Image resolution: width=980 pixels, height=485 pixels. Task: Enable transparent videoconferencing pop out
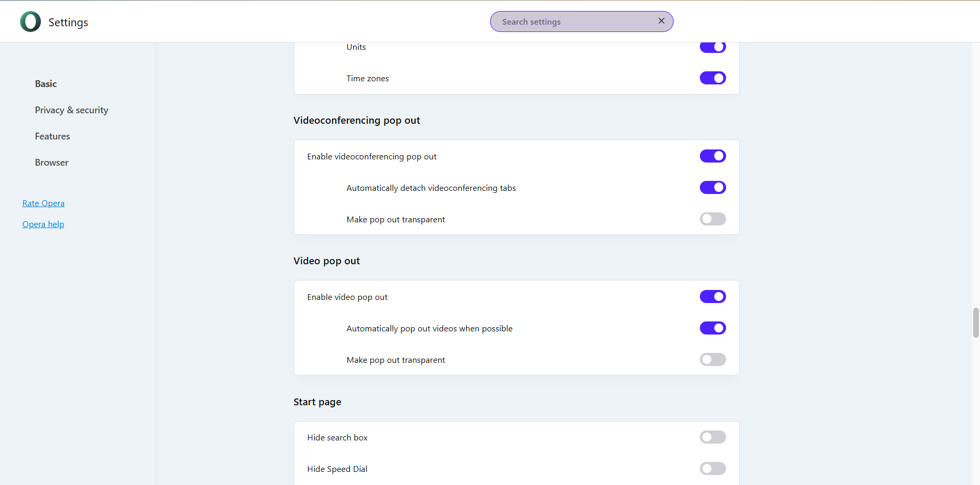712,219
